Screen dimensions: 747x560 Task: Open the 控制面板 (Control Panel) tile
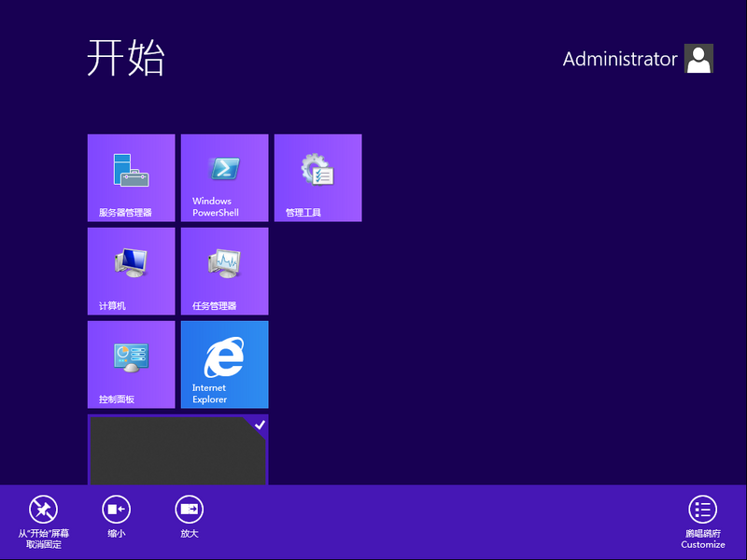click(x=131, y=364)
